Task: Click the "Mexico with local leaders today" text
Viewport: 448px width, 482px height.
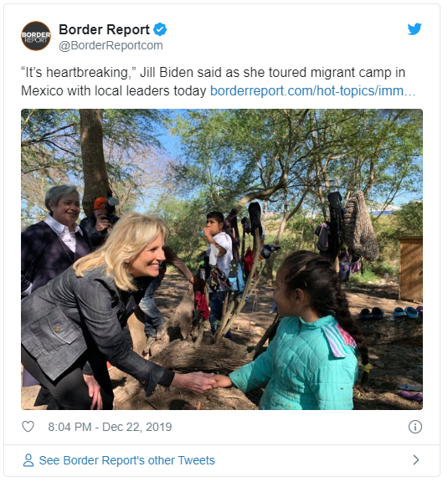Action: pyautogui.click(x=114, y=91)
